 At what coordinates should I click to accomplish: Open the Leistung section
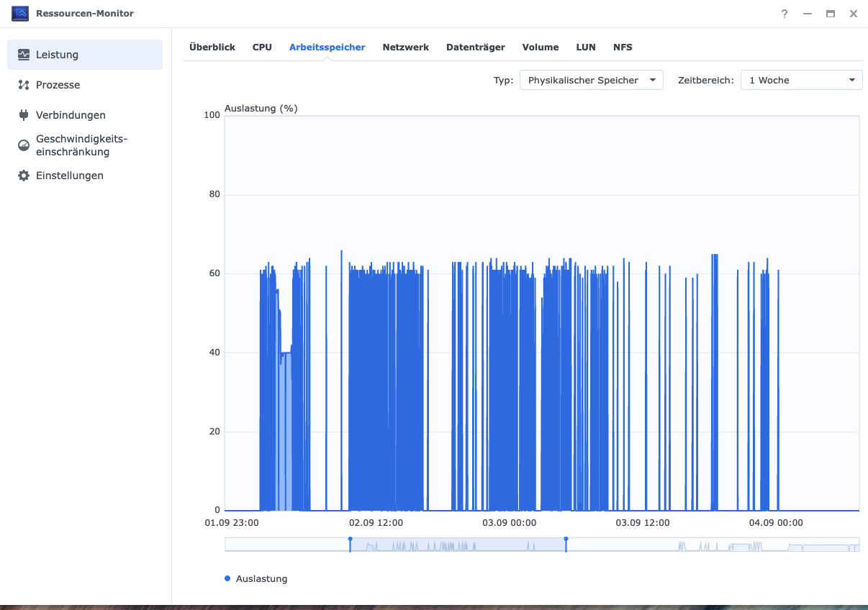85,55
